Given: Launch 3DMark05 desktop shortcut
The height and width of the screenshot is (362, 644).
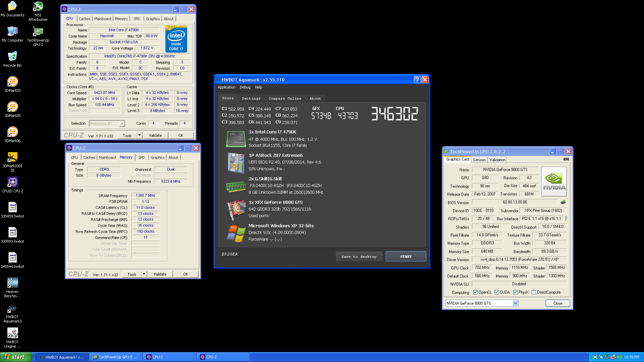Looking at the screenshot, I should 12,110.
